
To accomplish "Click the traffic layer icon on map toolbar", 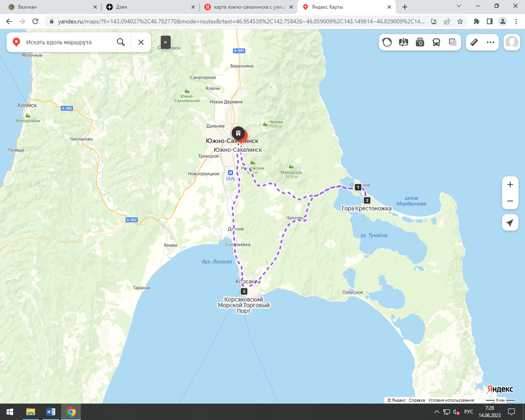I will click(387, 42).
